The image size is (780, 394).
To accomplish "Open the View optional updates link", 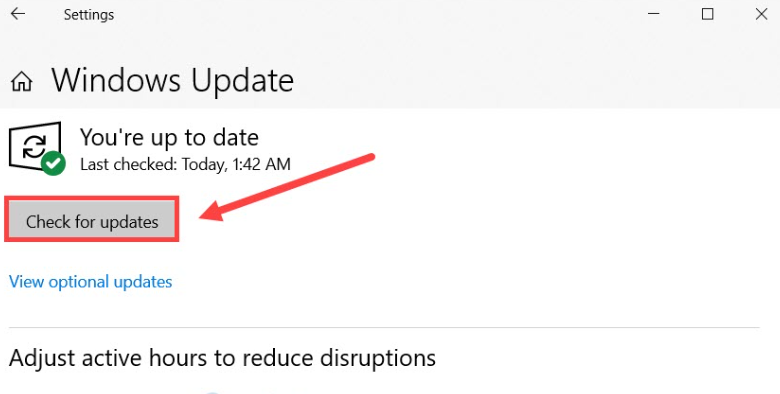I will click(x=91, y=282).
